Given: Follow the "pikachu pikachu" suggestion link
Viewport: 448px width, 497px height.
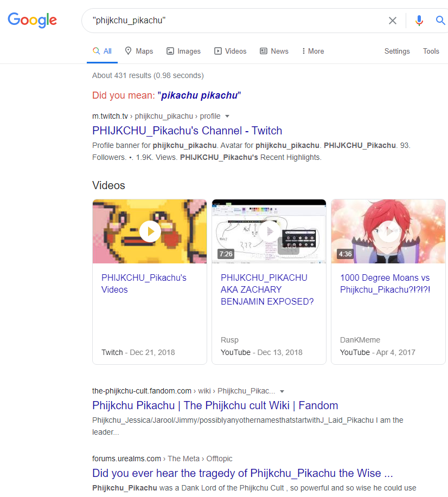Looking at the screenshot, I should pyautogui.click(x=199, y=95).
